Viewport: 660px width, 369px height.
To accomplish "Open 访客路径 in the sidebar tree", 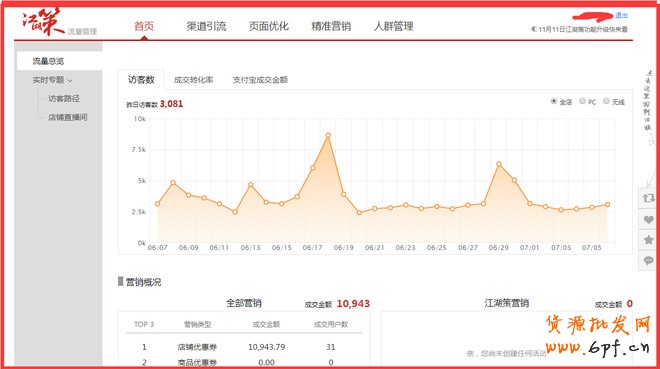I will click(x=64, y=98).
